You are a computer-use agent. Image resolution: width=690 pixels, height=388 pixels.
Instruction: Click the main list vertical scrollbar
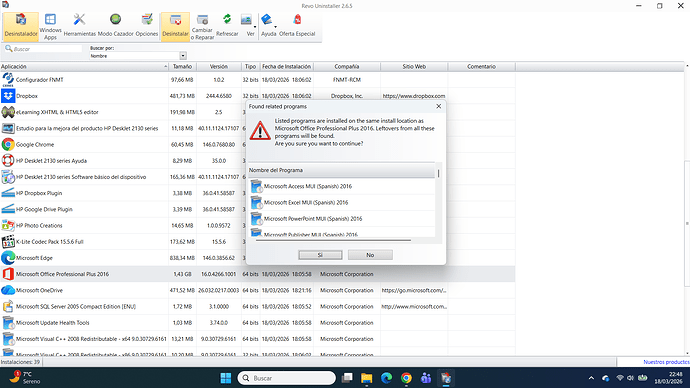tap(687, 223)
